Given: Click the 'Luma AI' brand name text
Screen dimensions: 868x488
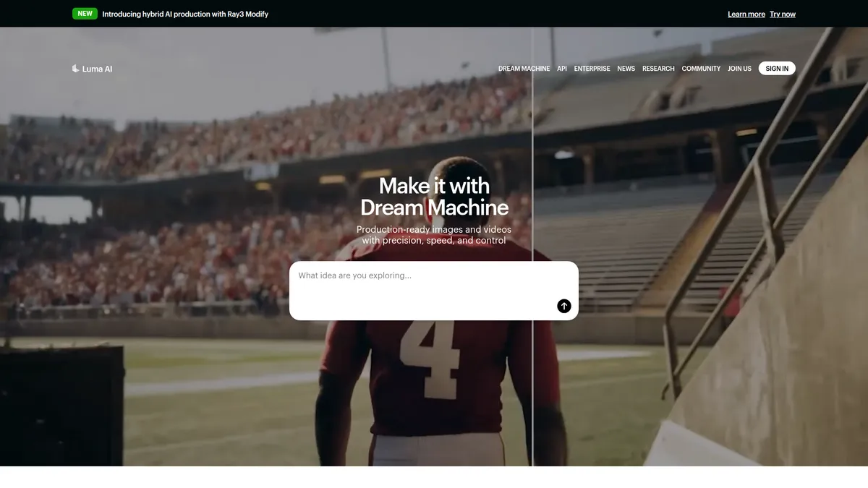Looking at the screenshot, I should [x=97, y=69].
